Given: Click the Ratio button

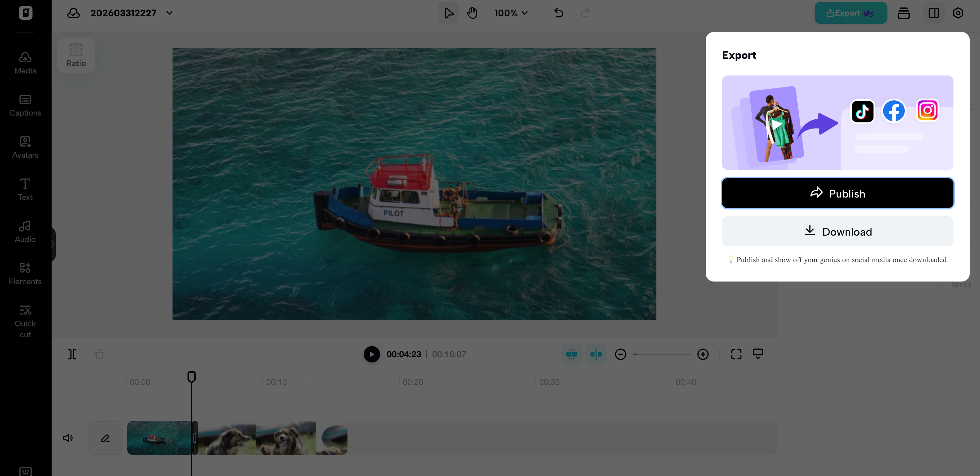Looking at the screenshot, I should [76, 55].
